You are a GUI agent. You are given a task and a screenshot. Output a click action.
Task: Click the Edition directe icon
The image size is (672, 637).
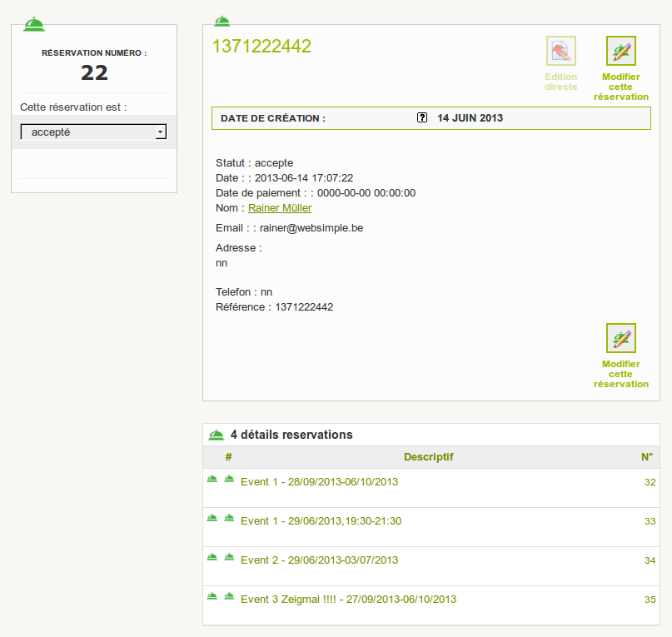tap(560, 52)
